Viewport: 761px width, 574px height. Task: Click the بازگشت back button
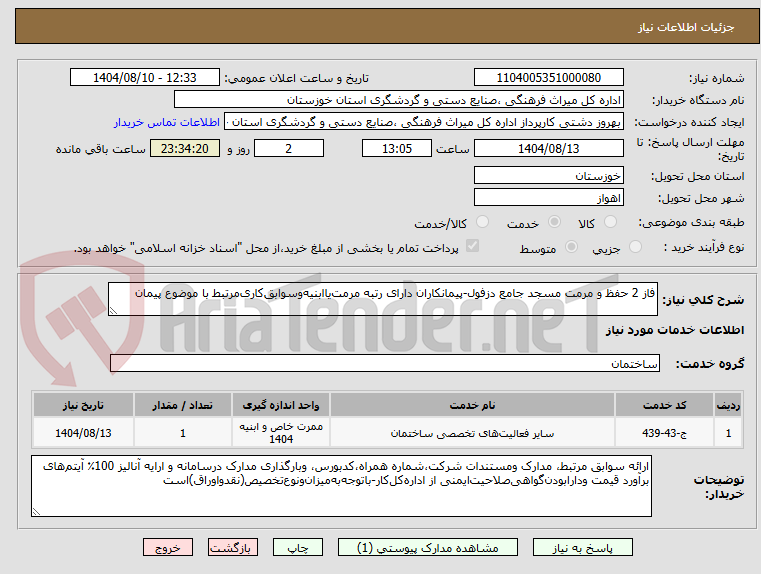coord(232,547)
